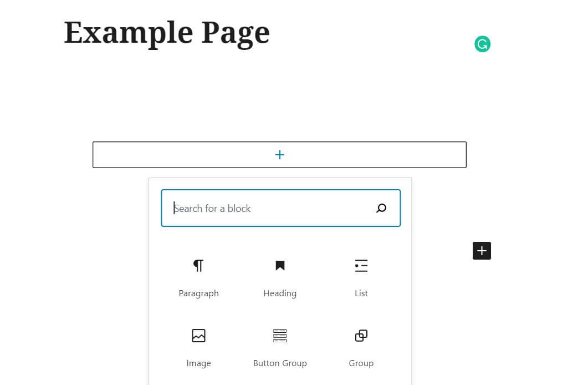Insert a List block via its list icon
The width and height of the screenshot is (588, 385).
coord(361,266)
